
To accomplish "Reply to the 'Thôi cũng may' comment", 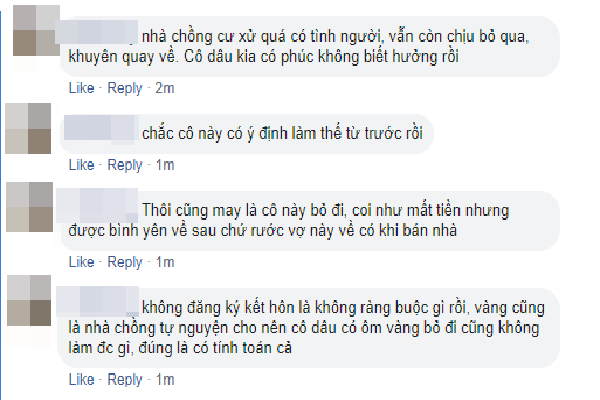I will pos(125,263).
